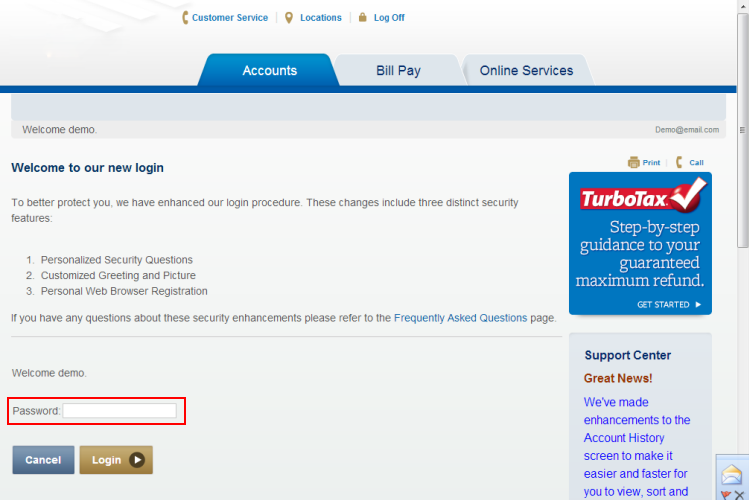Click the Customer Service link text
Image resolution: width=749 pixels, height=500 pixels.
click(230, 18)
